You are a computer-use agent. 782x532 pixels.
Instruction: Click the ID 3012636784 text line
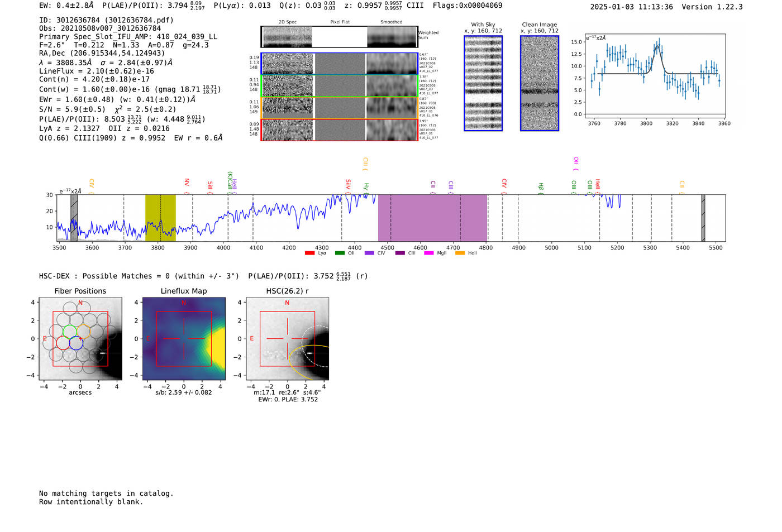coord(107,20)
